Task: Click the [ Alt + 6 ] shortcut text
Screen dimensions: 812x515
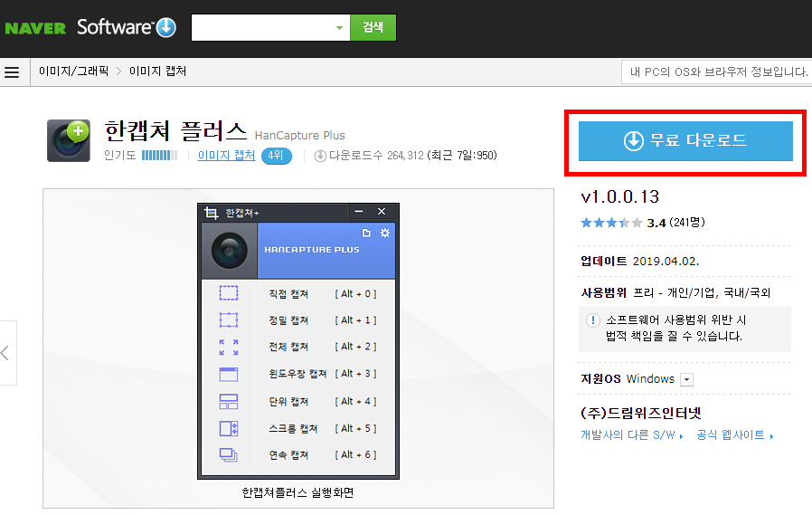Action: (355, 455)
